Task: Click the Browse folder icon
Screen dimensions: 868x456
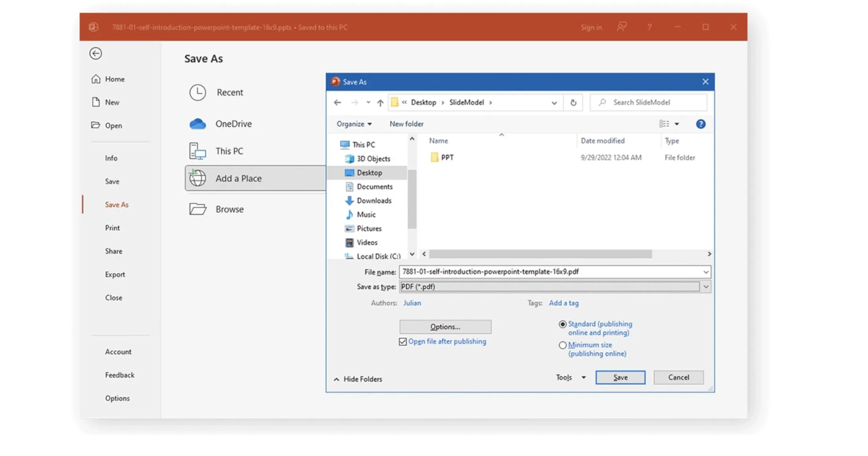Action: click(197, 209)
